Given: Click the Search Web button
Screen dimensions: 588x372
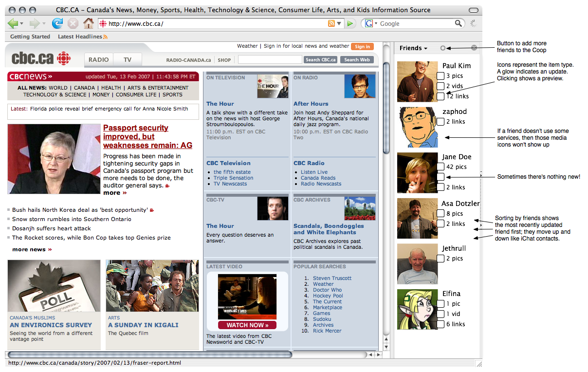Looking at the screenshot, I should pyautogui.click(x=357, y=60).
